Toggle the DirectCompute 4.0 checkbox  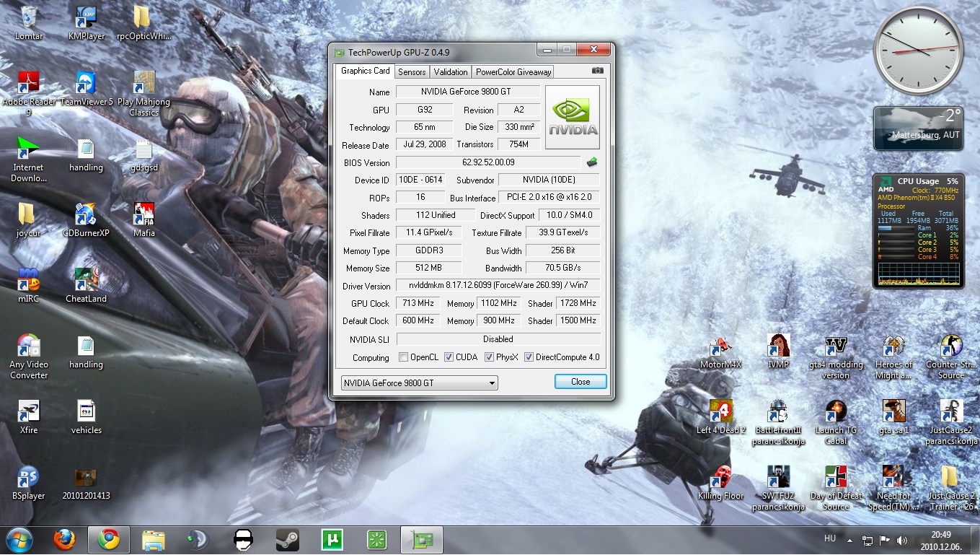(x=529, y=357)
